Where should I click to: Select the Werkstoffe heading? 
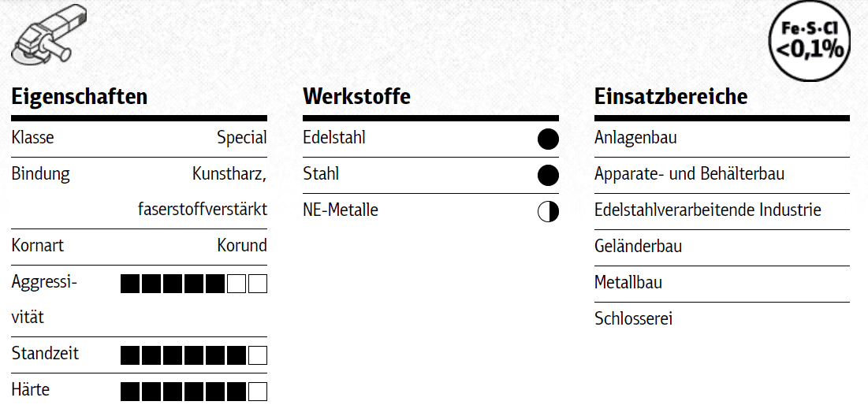tap(356, 97)
